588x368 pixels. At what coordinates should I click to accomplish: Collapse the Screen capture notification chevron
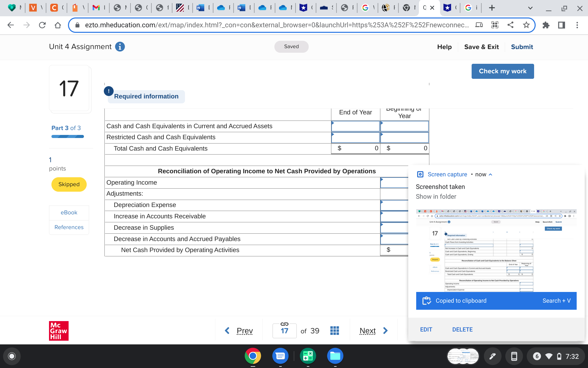(x=491, y=174)
